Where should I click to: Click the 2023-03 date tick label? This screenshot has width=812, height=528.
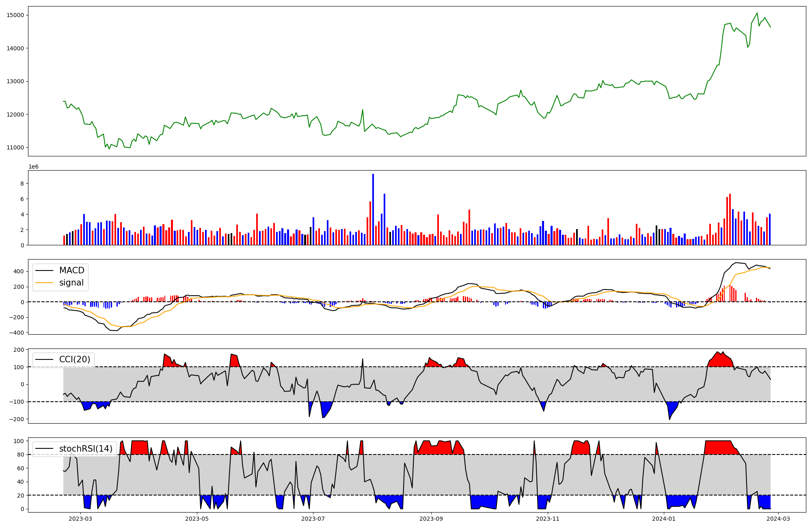[80, 519]
